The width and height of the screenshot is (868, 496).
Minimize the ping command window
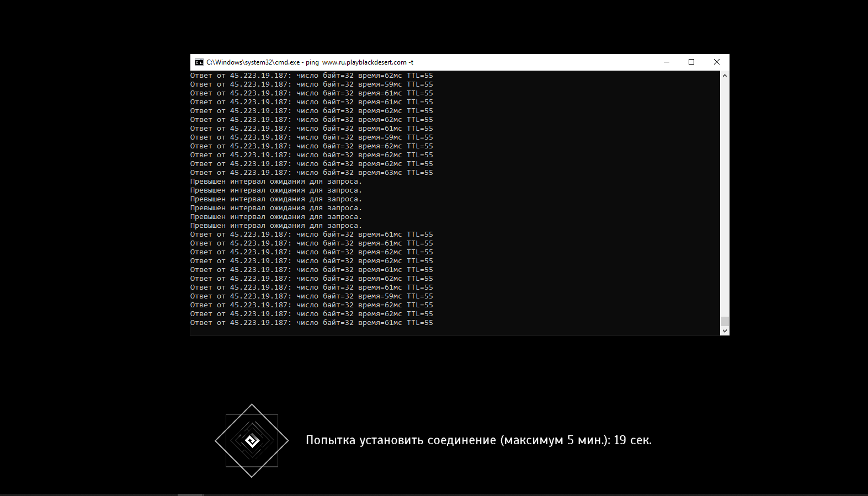[667, 62]
